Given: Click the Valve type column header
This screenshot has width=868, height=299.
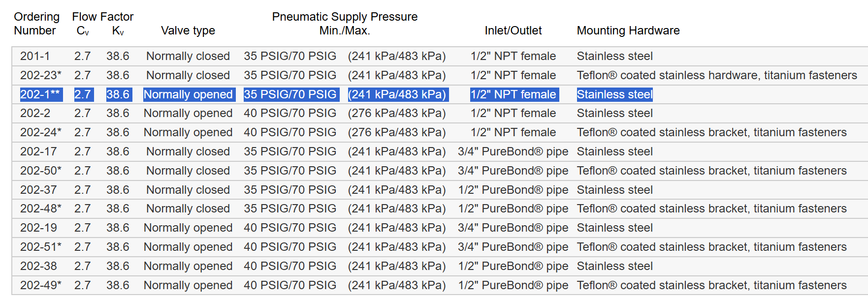Looking at the screenshot, I should 188,30.
